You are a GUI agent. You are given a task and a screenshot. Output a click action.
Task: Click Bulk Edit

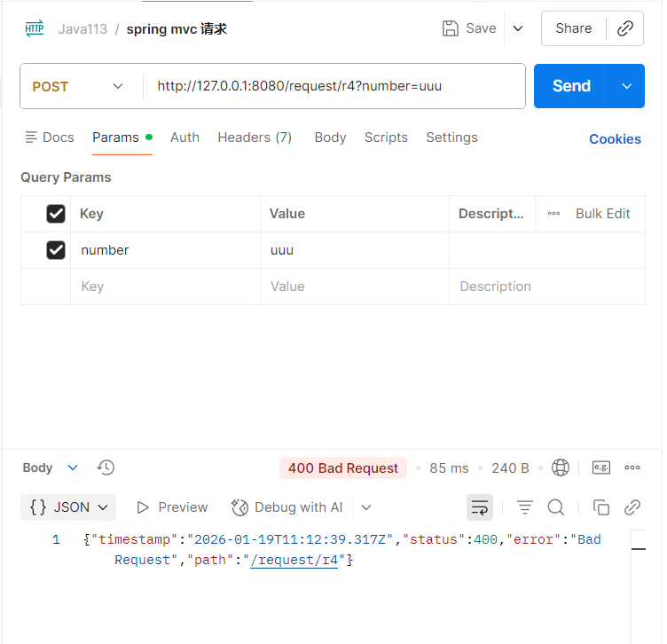(602, 214)
